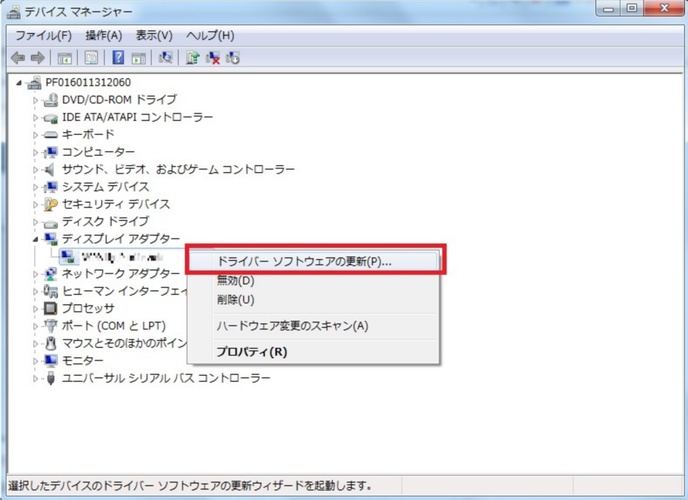Open the 表示(V) menu
The height and width of the screenshot is (500, 688).
(154, 35)
